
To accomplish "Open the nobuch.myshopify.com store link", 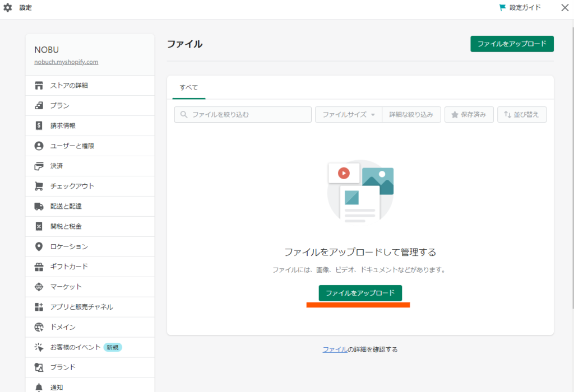I will coord(66,62).
